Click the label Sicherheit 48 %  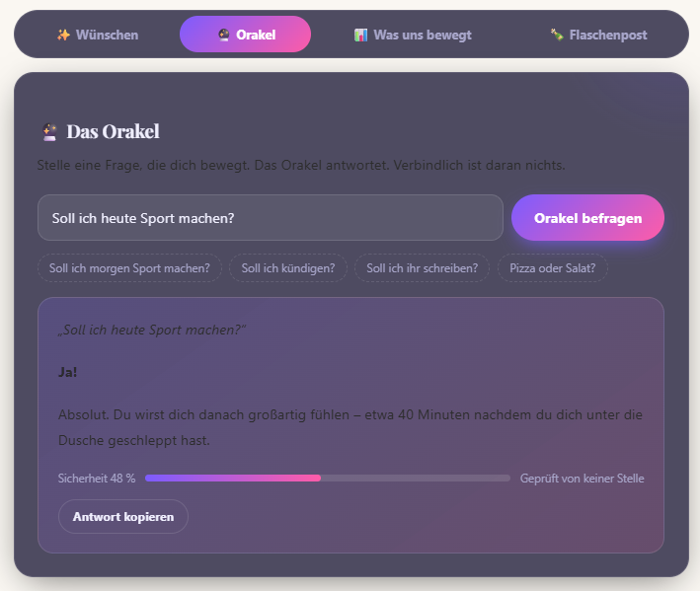[x=97, y=479]
